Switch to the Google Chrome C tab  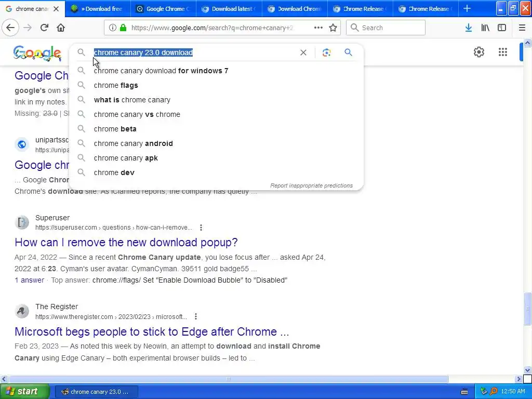164,9
